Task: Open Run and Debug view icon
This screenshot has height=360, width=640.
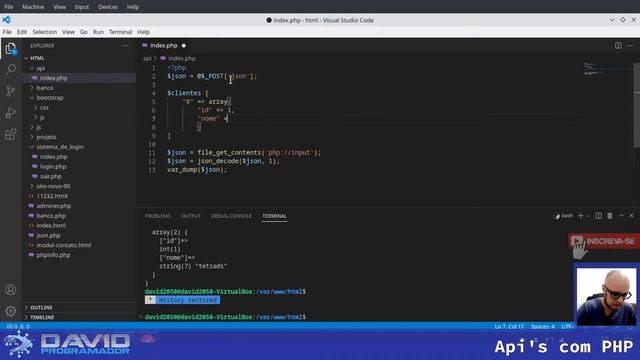Action: click(x=11, y=113)
